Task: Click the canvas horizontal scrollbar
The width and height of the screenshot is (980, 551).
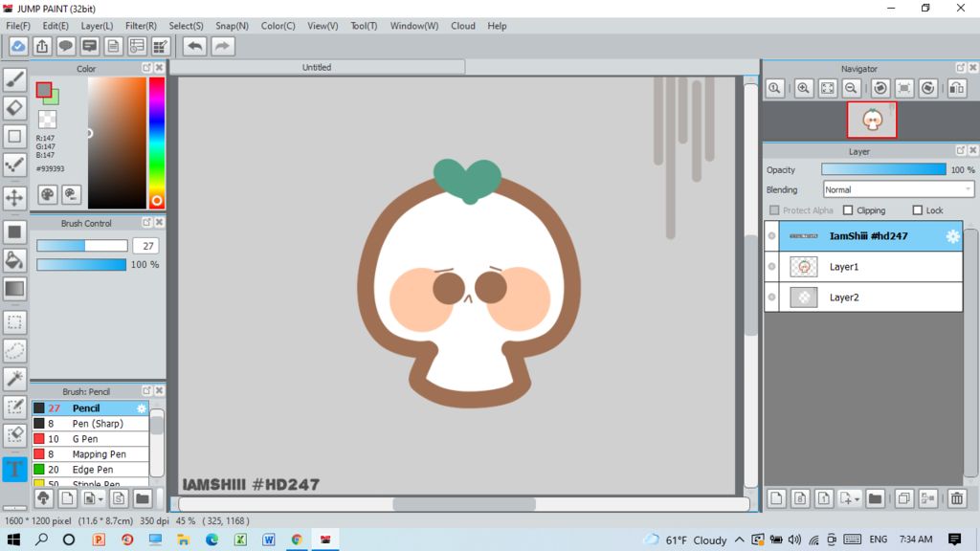Action: pyautogui.click(x=464, y=503)
